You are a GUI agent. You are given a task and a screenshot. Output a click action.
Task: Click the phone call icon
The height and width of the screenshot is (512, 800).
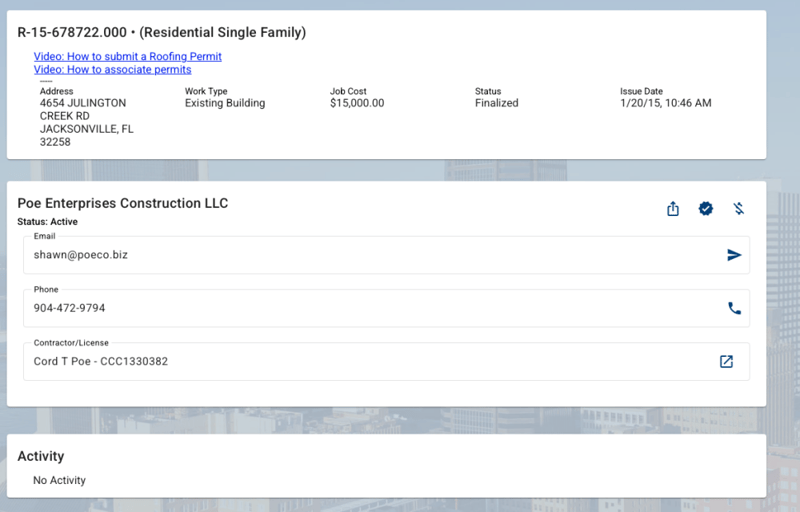click(x=734, y=308)
